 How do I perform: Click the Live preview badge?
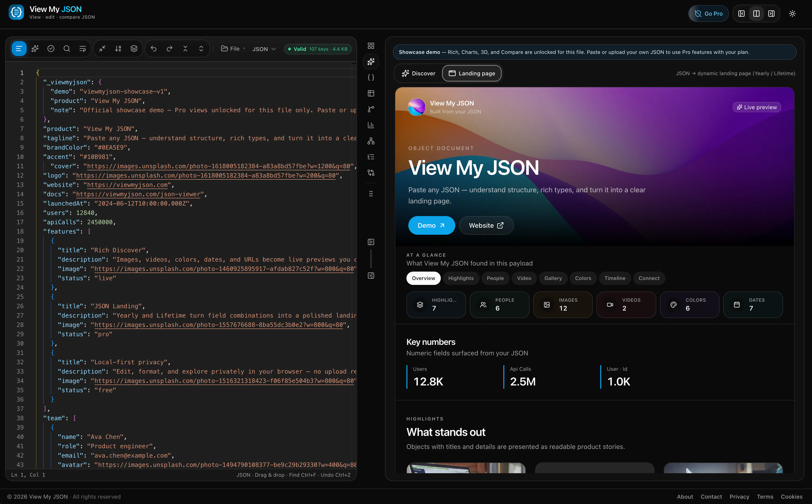pyautogui.click(x=757, y=107)
